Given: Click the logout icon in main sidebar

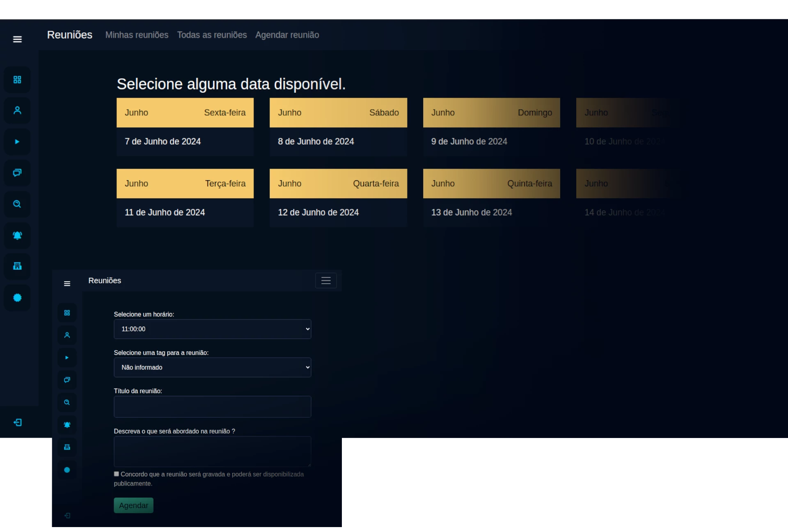Looking at the screenshot, I should 18,422.
